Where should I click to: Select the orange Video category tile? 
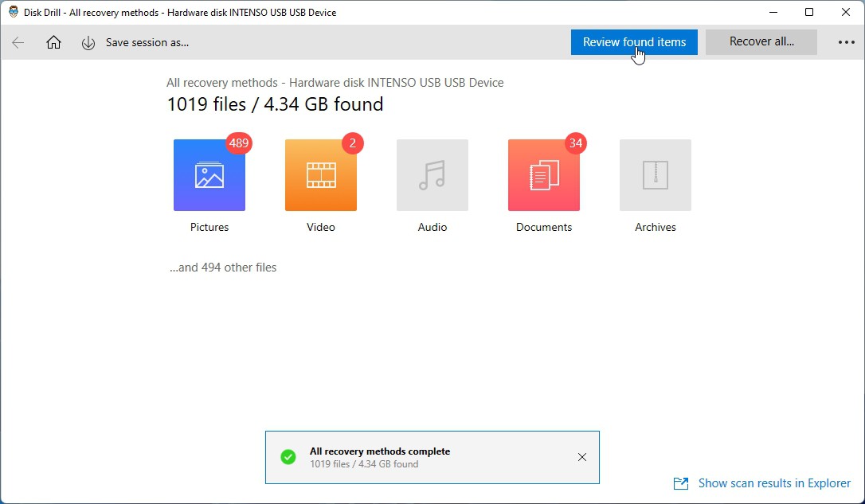coord(320,176)
